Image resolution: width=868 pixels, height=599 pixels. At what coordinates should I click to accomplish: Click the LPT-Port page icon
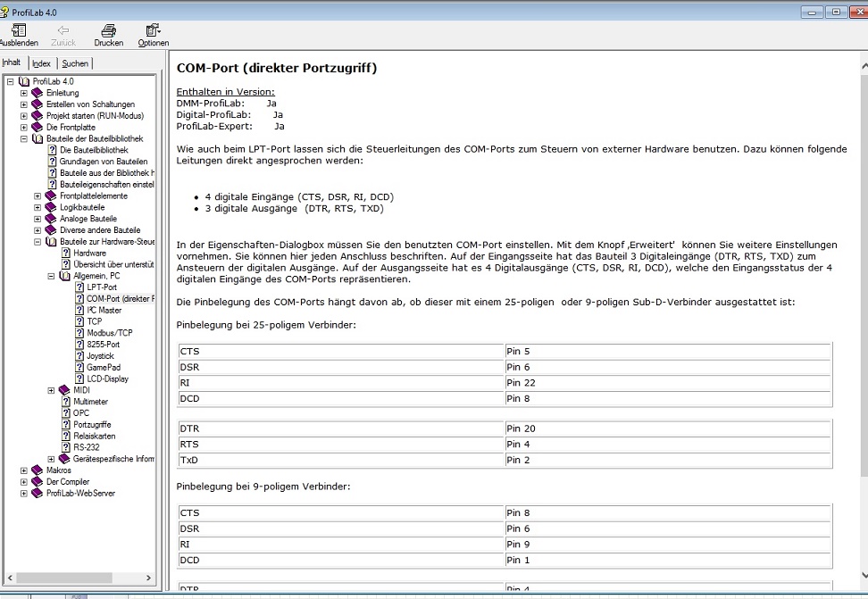click(79, 287)
